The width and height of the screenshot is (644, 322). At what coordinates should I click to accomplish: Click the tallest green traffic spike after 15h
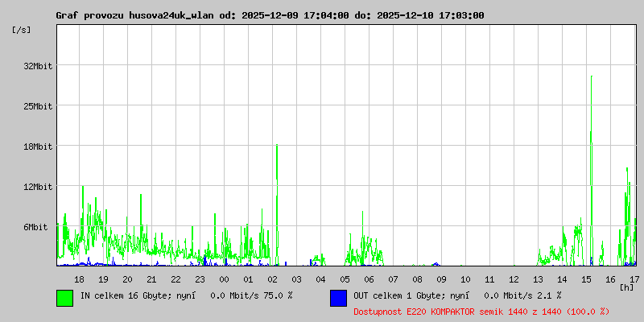592,171
